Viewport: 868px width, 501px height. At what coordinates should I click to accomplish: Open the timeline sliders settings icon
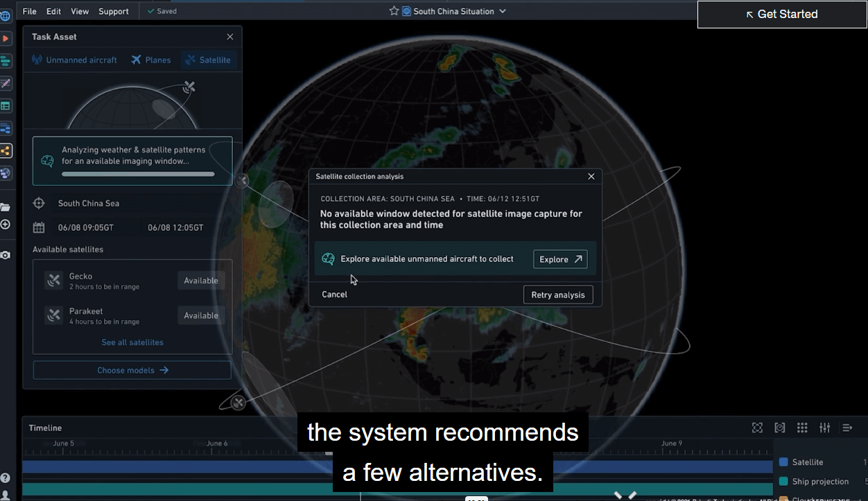pyautogui.click(x=824, y=428)
